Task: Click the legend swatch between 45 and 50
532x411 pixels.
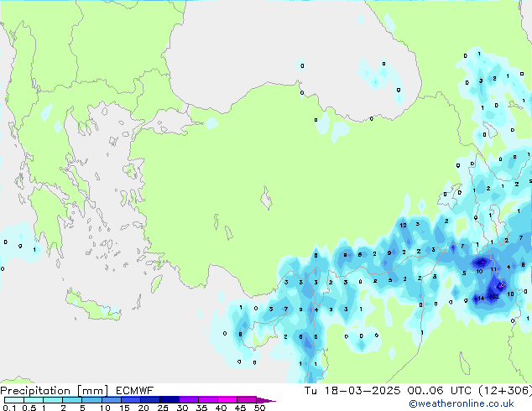Action: point(247,400)
